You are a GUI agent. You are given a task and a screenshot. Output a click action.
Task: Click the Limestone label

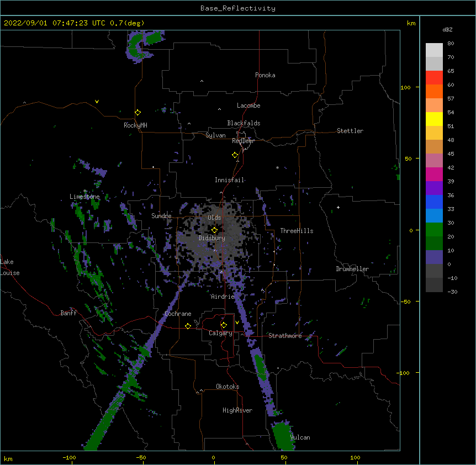click(84, 197)
